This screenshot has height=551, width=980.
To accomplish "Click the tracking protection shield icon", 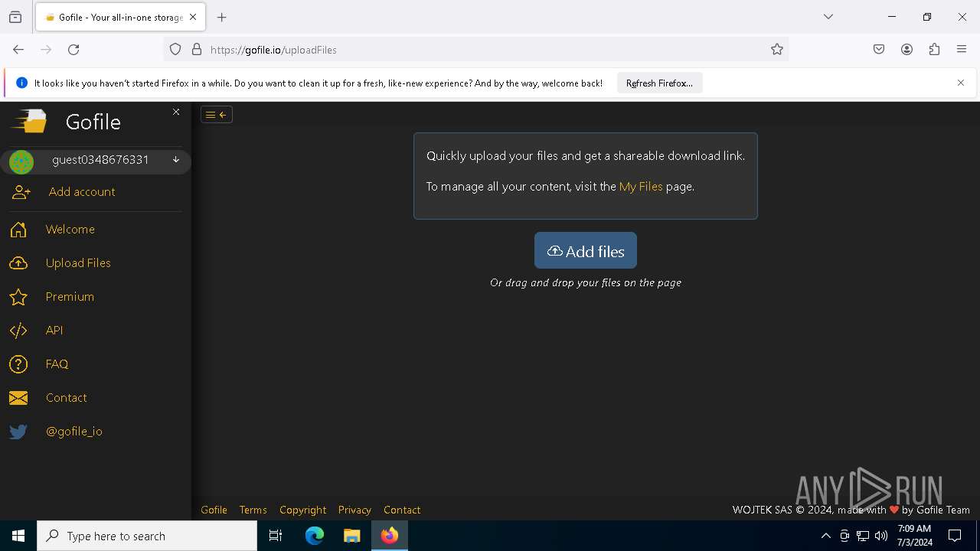I will click(175, 50).
